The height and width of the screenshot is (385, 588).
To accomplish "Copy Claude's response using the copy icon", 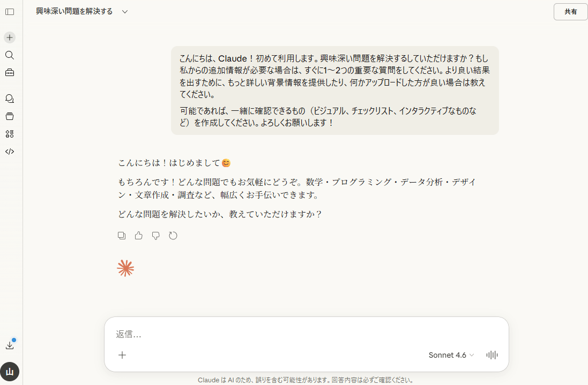I will tap(122, 235).
